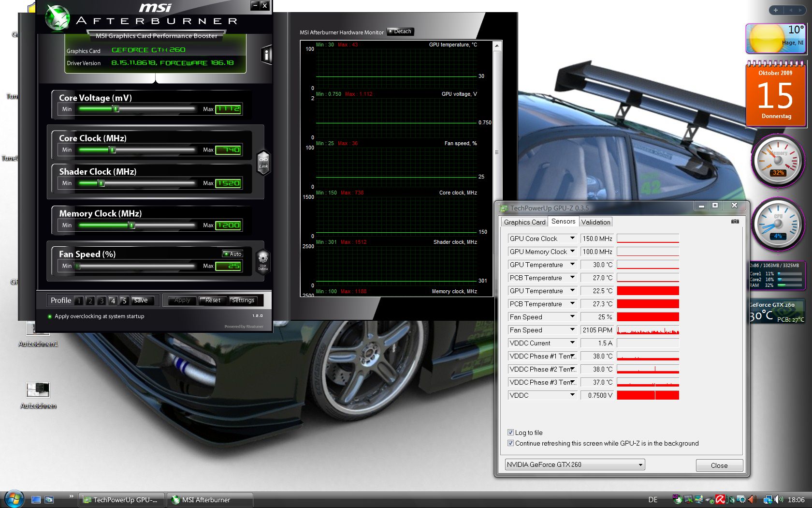Select Afterburner profile slot 4
The width and height of the screenshot is (812, 508).
point(113,300)
